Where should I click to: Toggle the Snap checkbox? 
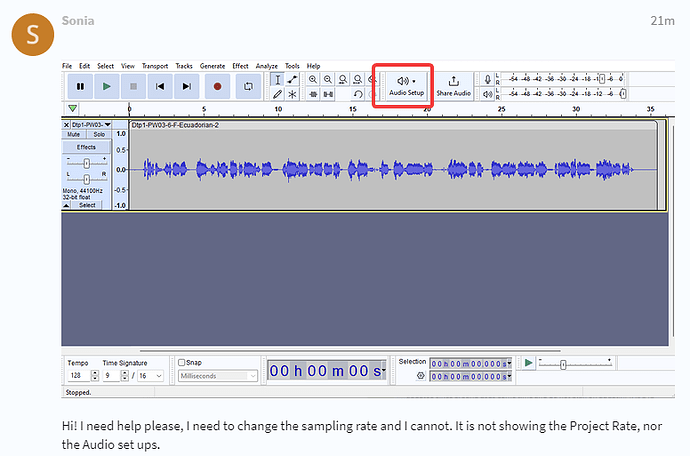pyautogui.click(x=181, y=363)
